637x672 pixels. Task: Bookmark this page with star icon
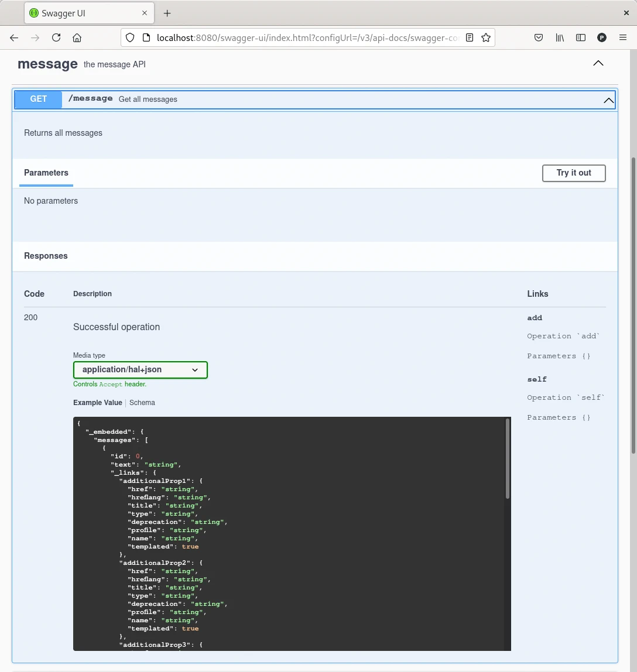(x=485, y=37)
